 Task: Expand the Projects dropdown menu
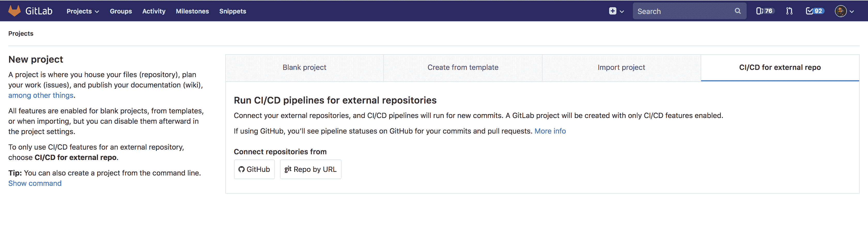tap(83, 11)
